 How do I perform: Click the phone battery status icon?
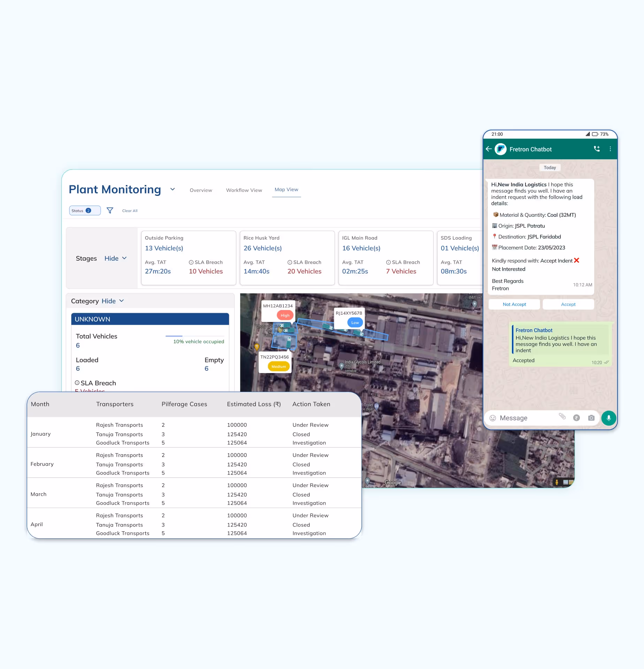pyautogui.click(x=595, y=134)
